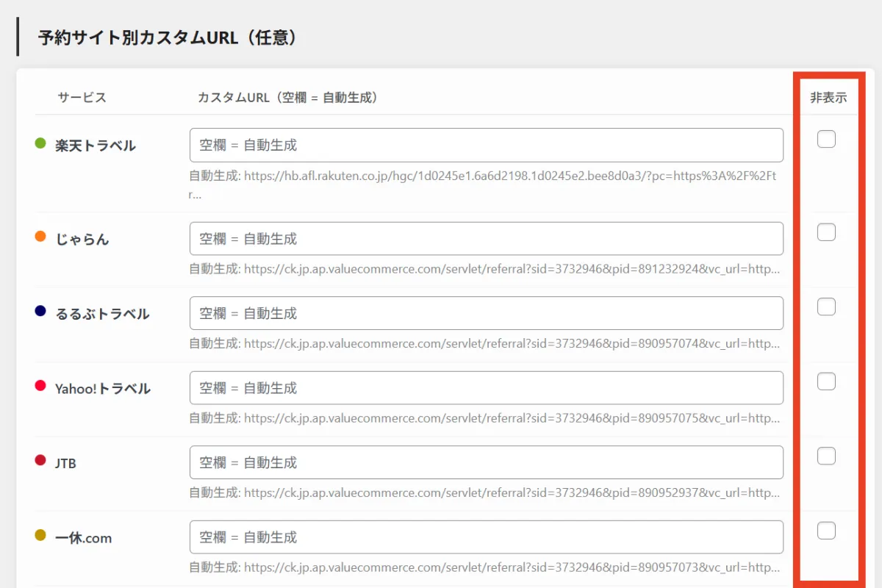Click the 非表示 column header
The height and width of the screenshot is (588, 882).
(x=828, y=98)
